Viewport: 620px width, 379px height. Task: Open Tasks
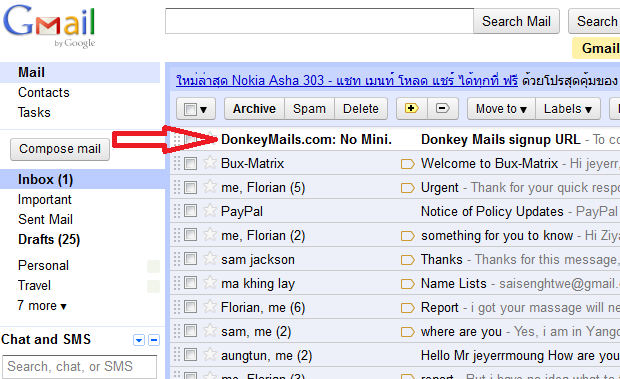pyautogui.click(x=34, y=112)
